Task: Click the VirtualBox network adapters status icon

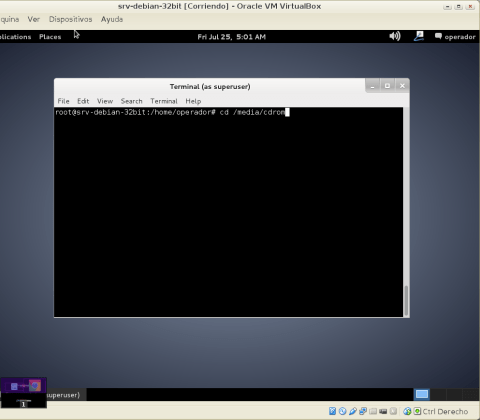Action: click(x=363, y=411)
